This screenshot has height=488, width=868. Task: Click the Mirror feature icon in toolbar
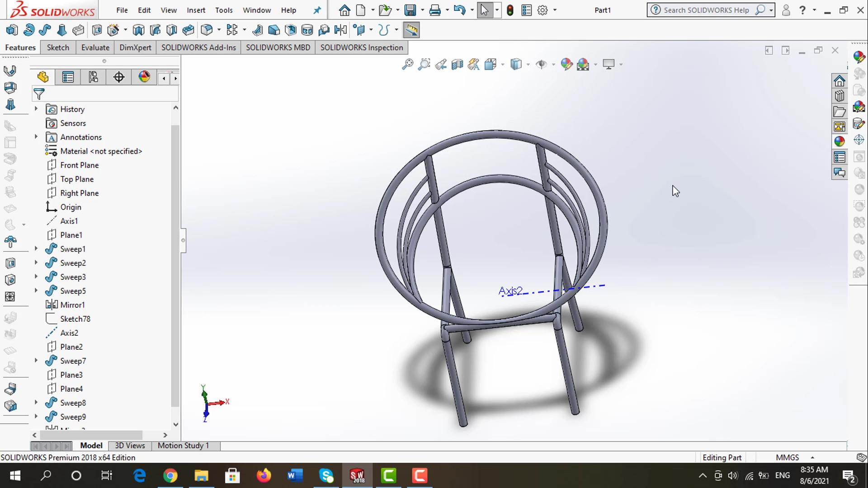click(340, 30)
